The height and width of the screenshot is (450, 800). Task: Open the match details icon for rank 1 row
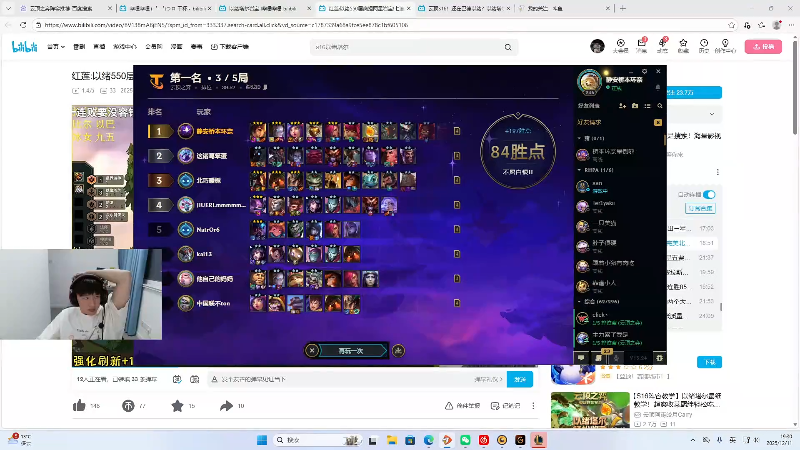click(457, 131)
